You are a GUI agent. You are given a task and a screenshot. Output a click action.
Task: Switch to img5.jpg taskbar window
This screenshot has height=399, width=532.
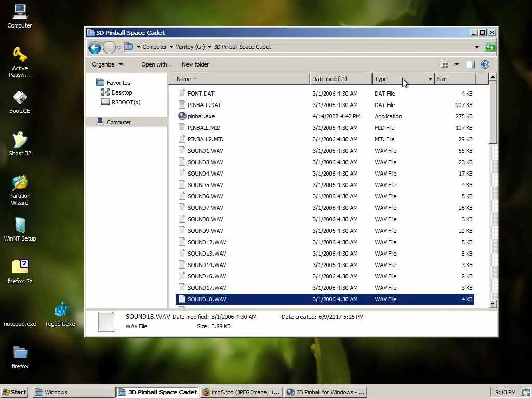(x=241, y=392)
